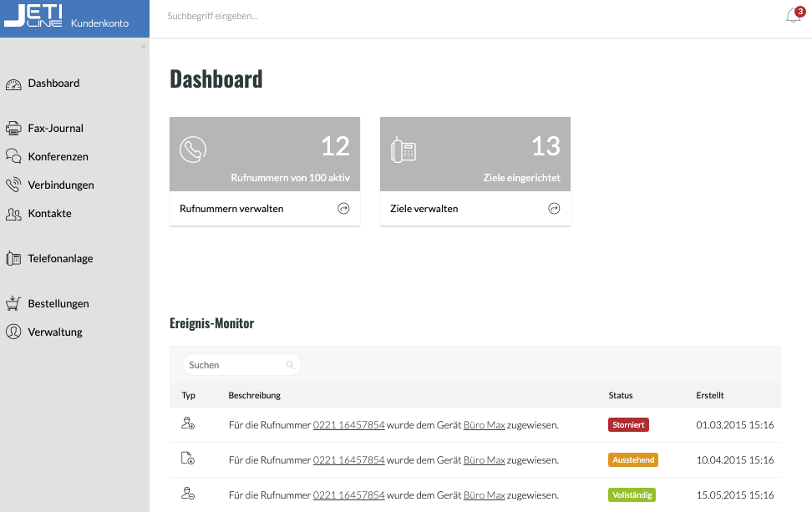The image size is (812, 512).
Task: Collapse the sidebar with the small arrow
Action: tap(143, 47)
